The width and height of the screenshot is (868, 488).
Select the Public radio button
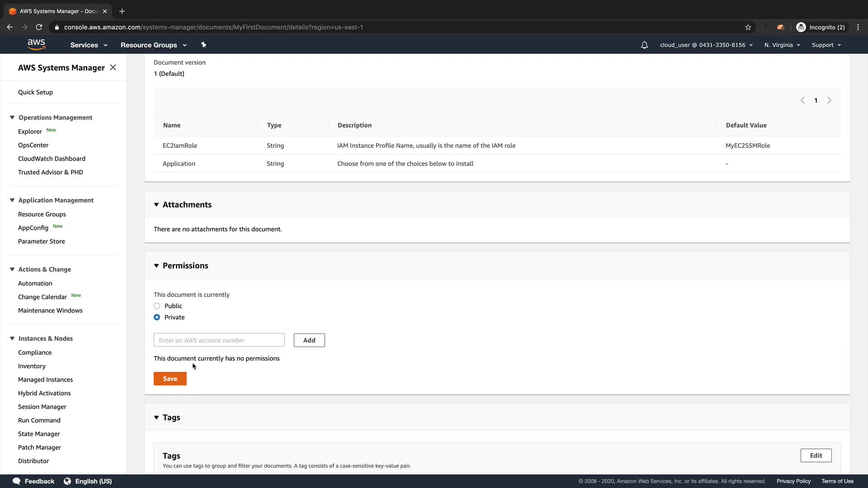coord(157,306)
